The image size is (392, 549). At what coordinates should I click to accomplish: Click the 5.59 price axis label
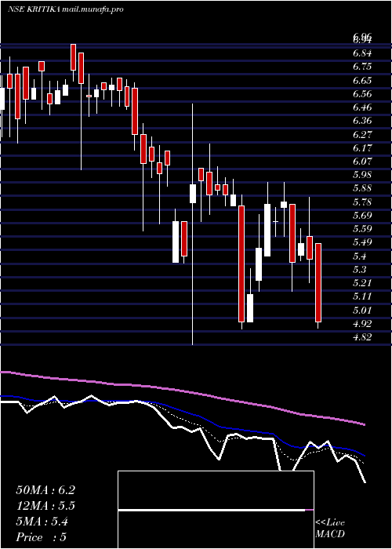(x=362, y=229)
